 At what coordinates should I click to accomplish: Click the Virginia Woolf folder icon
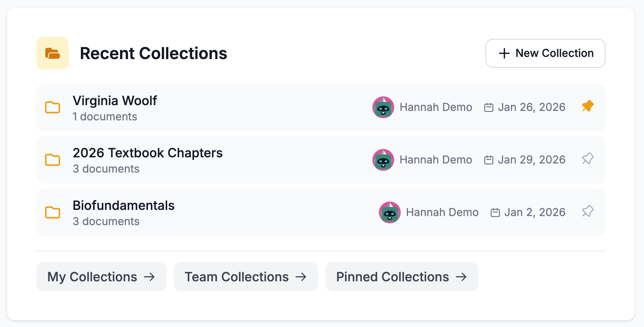point(53,107)
